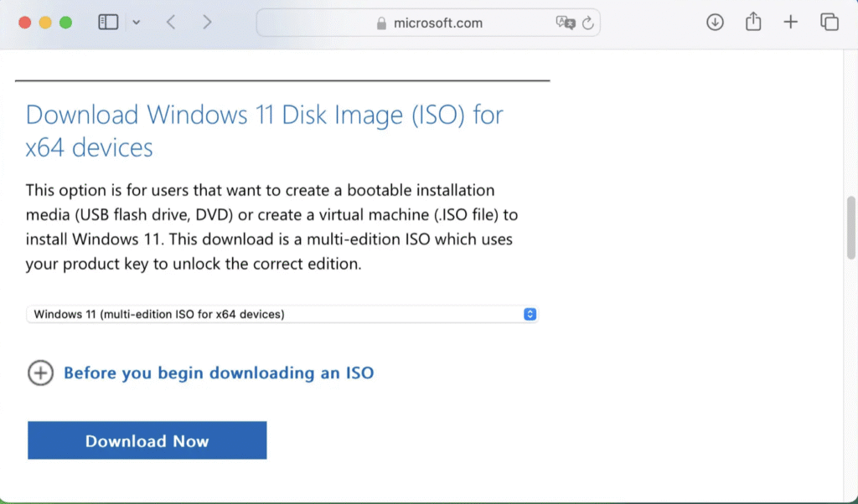The width and height of the screenshot is (858, 504).
Task: Open 'Before you begin downloading an ISO' link
Action: click(219, 373)
